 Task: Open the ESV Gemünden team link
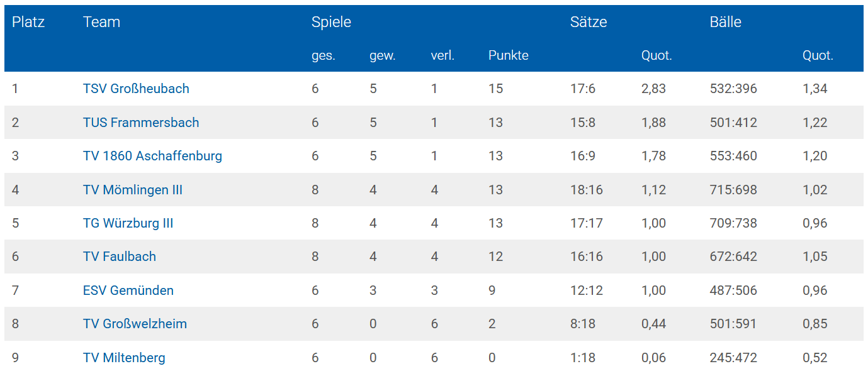tap(128, 290)
